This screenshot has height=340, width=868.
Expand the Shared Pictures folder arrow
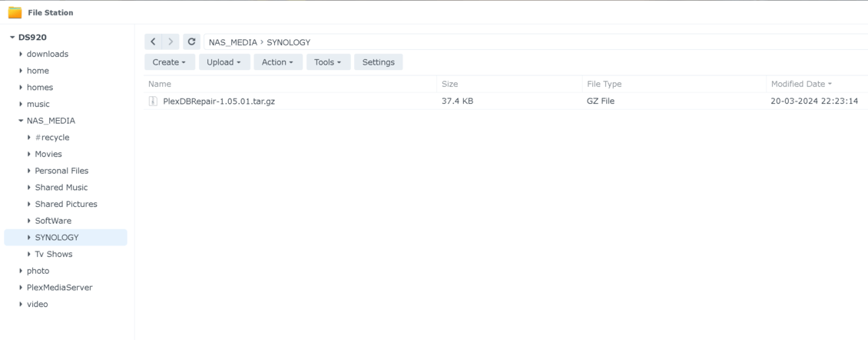28,204
